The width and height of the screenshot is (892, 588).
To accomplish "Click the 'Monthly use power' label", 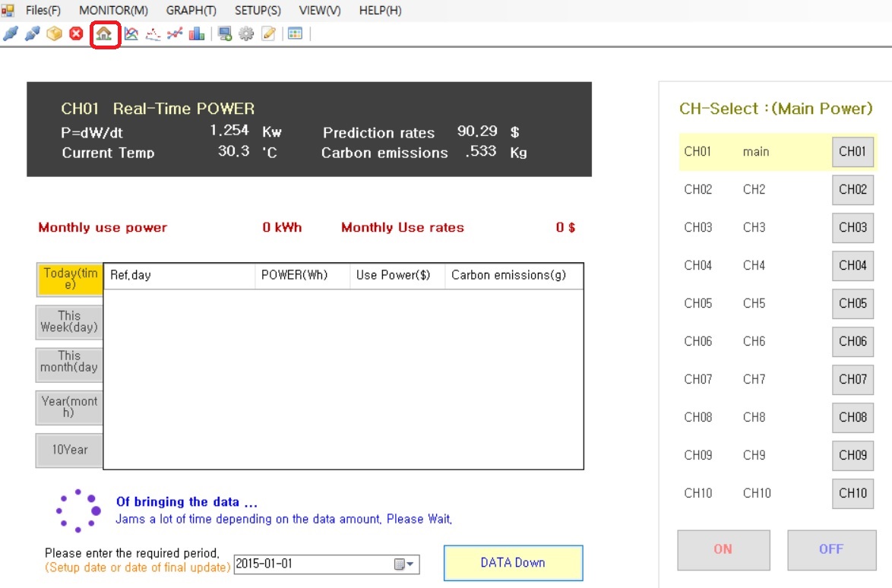I will [103, 228].
